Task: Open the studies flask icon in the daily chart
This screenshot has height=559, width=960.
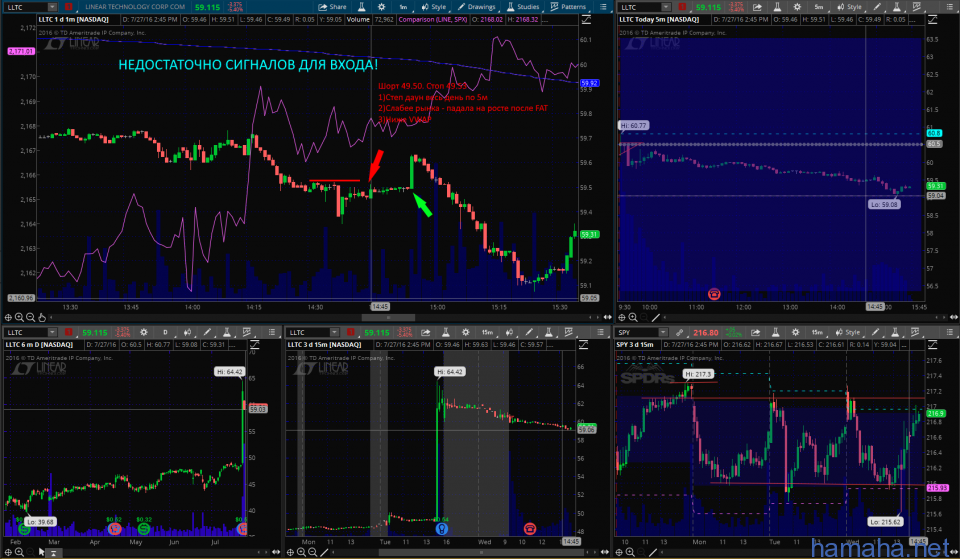Action: click(227, 332)
